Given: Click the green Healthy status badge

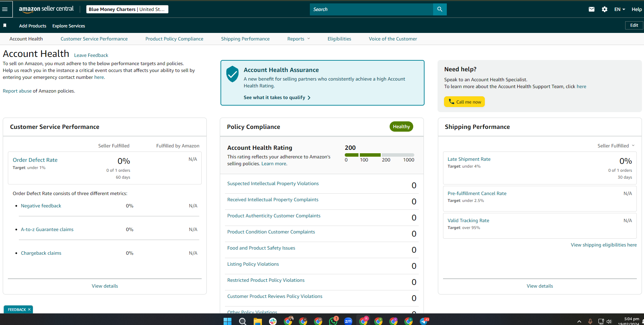Looking at the screenshot, I should coord(401,127).
